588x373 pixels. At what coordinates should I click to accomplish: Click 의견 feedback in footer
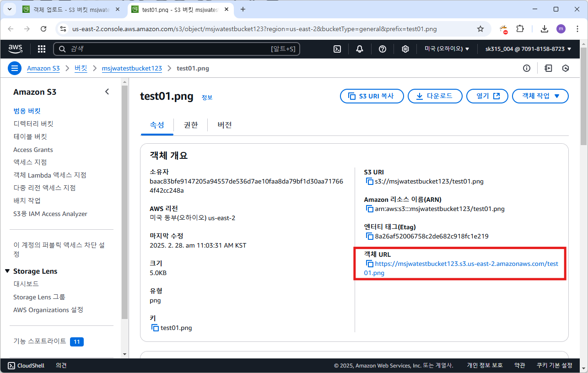pyautogui.click(x=61, y=365)
